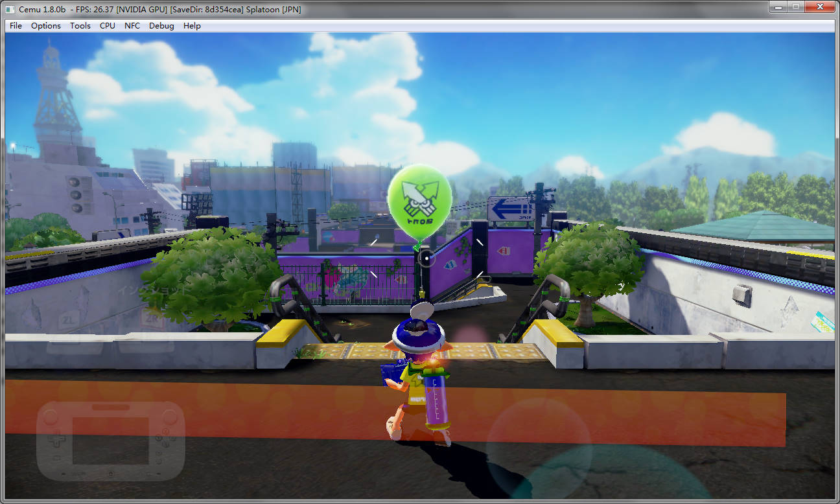Image resolution: width=840 pixels, height=504 pixels.
Task: Open the Debug menu
Action: click(161, 26)
